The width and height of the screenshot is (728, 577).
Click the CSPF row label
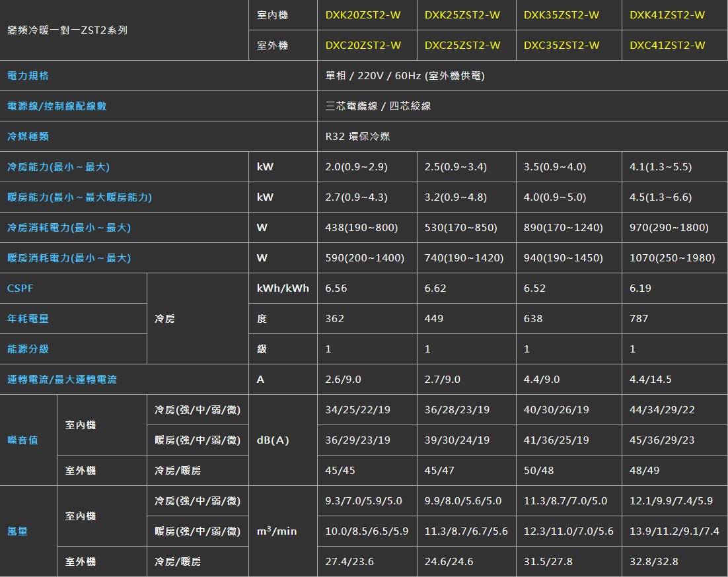(20, 288)
